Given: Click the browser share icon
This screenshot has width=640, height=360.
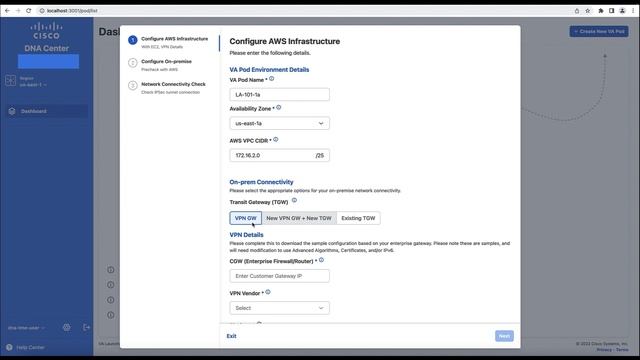Looking at the screenshot, I should pyautogui.click(x=577, y=11).
